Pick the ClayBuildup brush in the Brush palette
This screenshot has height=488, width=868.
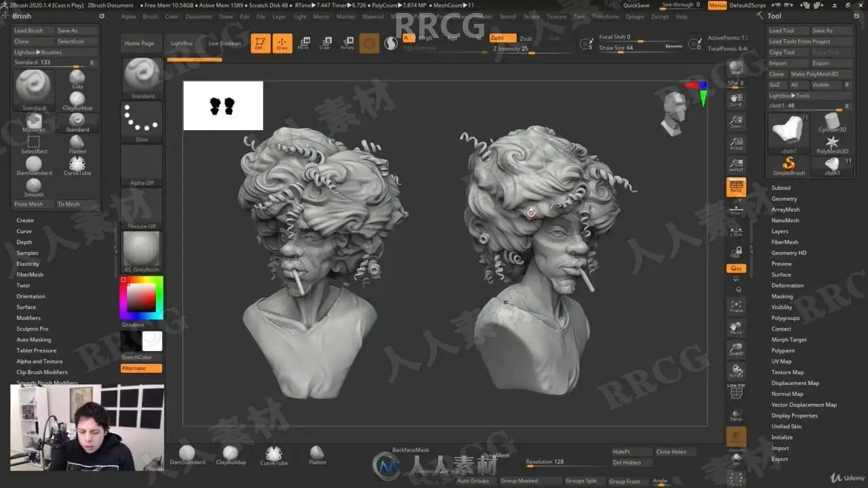(77, 100)
